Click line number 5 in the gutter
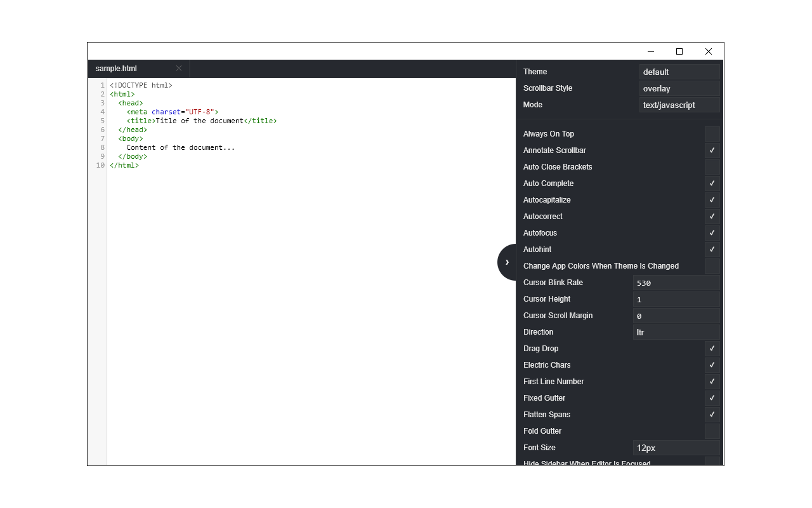The width and height of the screenshot is (812, 508). tap(102, 121)
